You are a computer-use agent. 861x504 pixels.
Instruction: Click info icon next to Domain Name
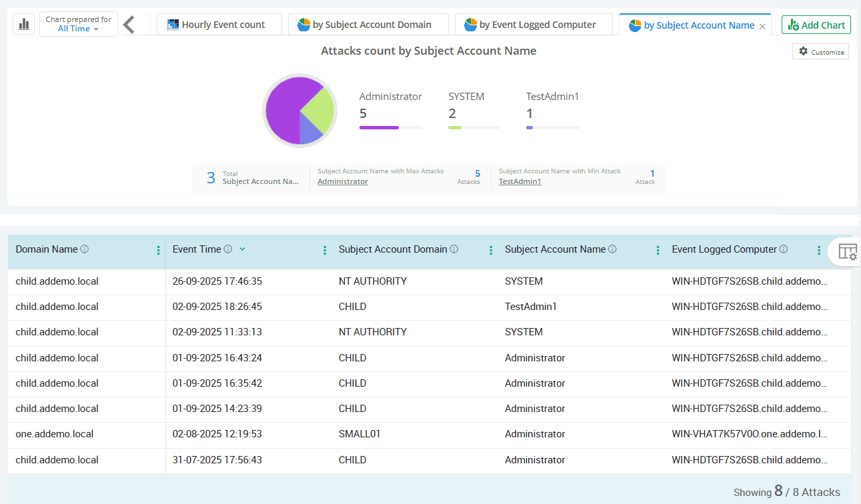coord(85,249)
